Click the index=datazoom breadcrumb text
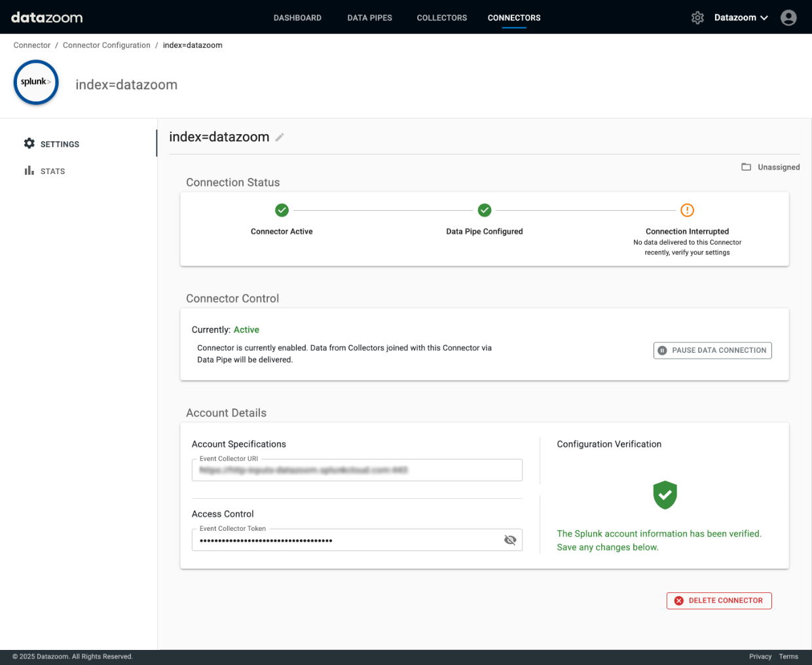This screenshot has height=665, width=812. coord(193,45)
